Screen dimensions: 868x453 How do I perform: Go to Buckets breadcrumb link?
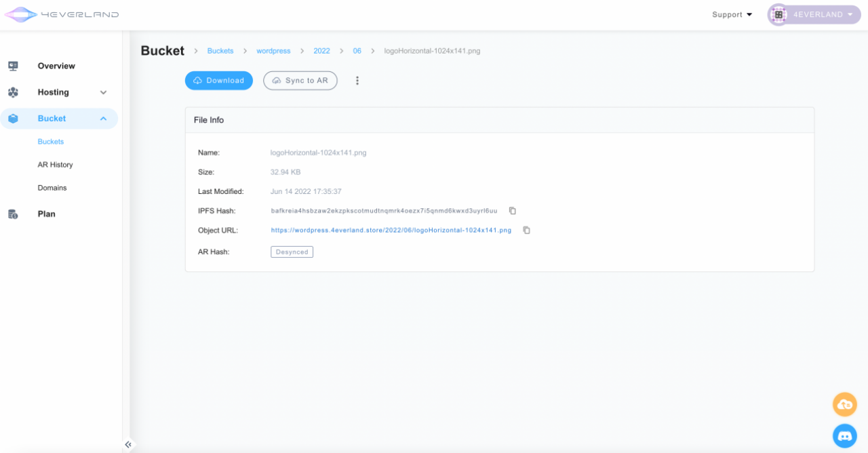point(220,51)
